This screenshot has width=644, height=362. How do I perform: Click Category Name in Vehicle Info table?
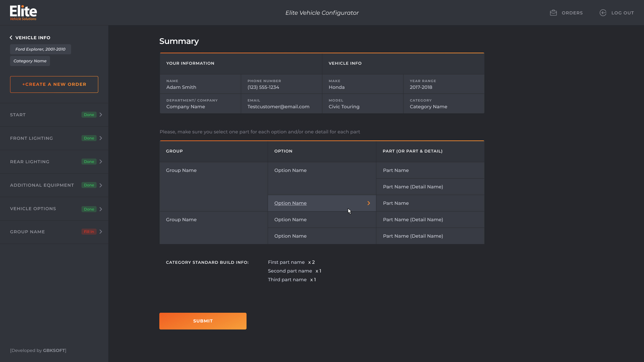tap(428, 107)
